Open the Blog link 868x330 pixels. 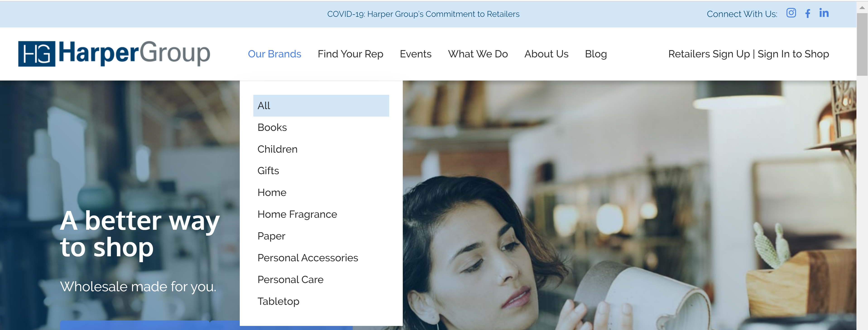pos(596,54)
